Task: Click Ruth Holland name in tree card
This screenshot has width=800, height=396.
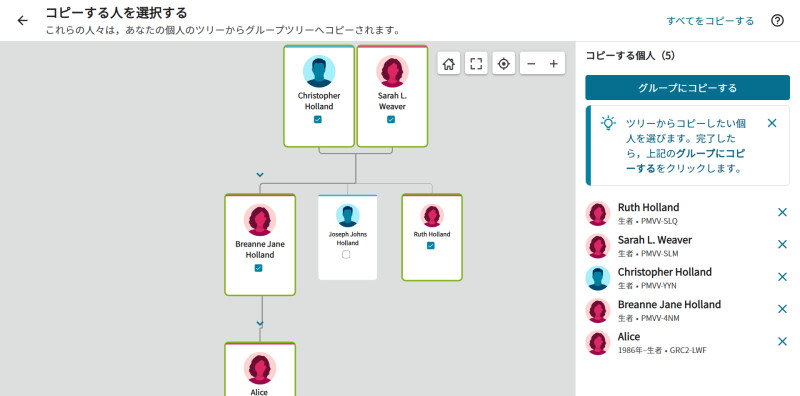Action: pos(432,234)
